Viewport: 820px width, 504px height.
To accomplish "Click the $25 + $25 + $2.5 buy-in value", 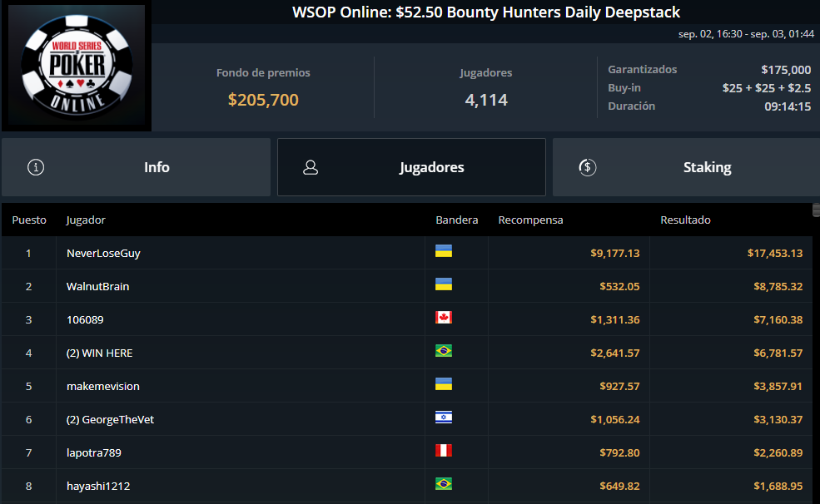I will [767, 88].
